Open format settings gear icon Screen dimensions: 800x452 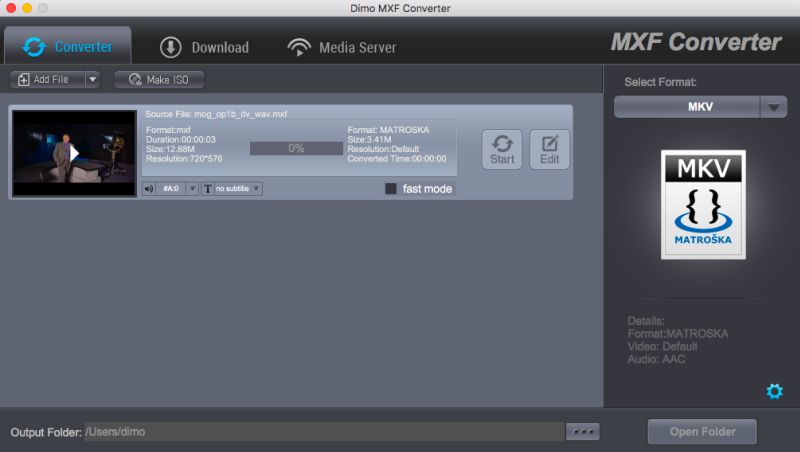[x=774, y=391]
